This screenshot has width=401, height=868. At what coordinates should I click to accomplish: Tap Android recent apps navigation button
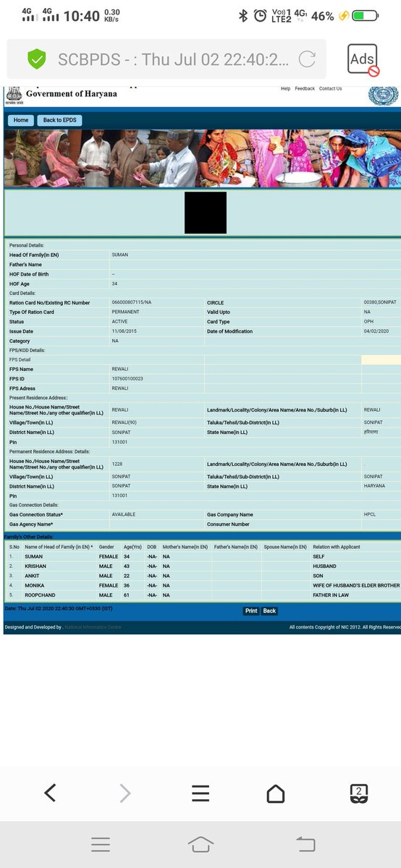[x=100, y=843]
